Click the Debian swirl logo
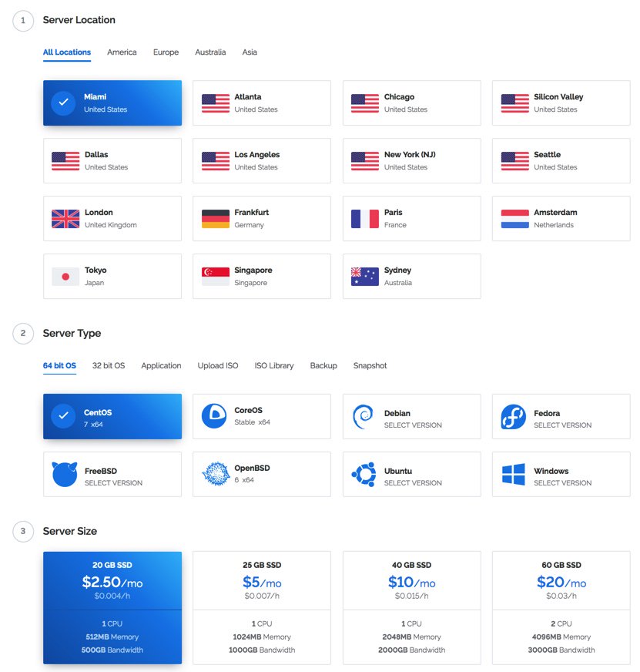 pos(363,417)
